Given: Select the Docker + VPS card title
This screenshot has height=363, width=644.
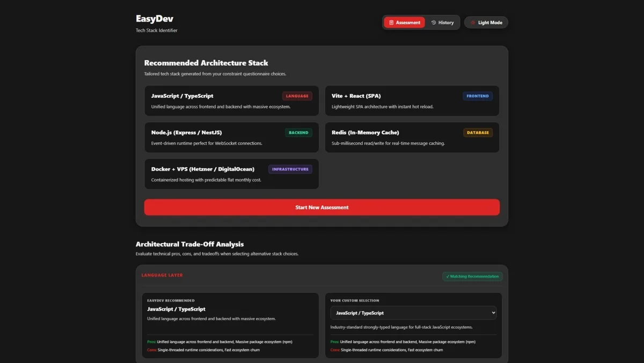Looking at the screenshot, I should pyautogui.click(x=203, y=169).
